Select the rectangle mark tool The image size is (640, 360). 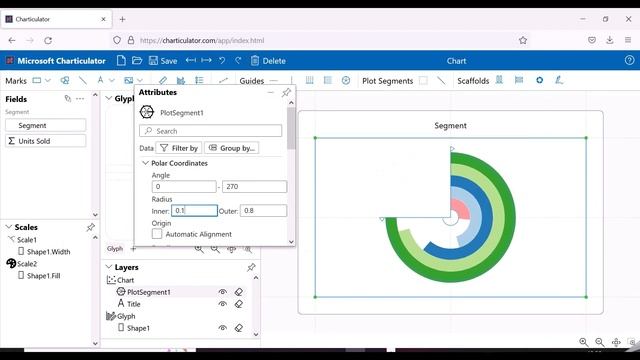tap(37, 80)
